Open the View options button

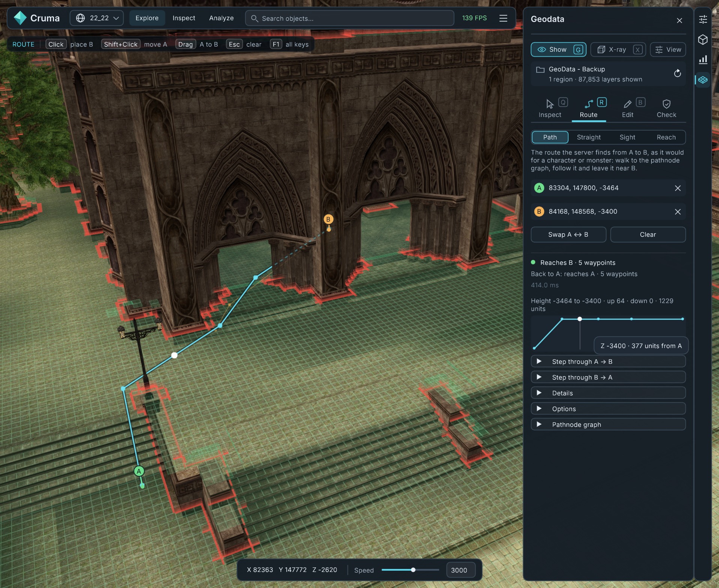coord(668,49)
